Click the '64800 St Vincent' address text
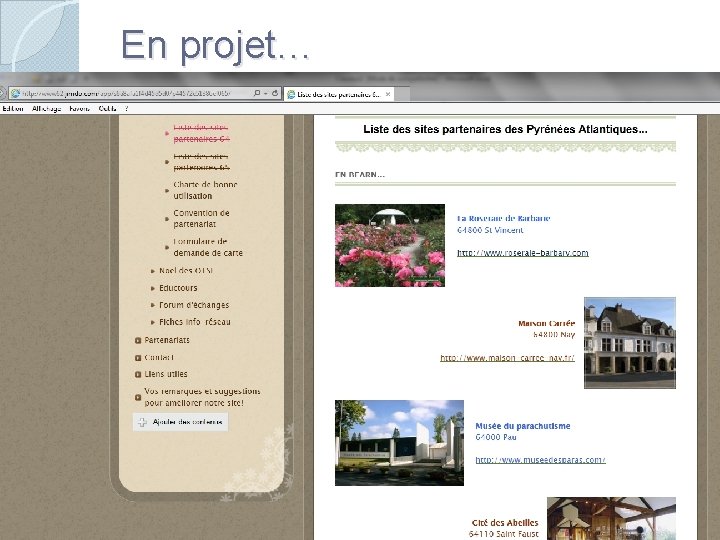This screenshot has width=720, height=540. pos(490,230)
